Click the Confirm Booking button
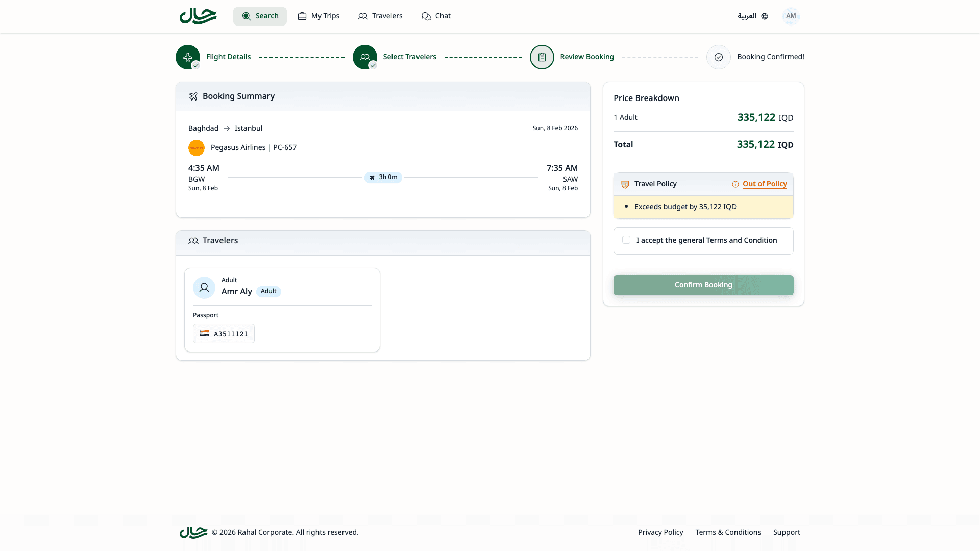Screen dimensions: 980x551 (703, 285)
